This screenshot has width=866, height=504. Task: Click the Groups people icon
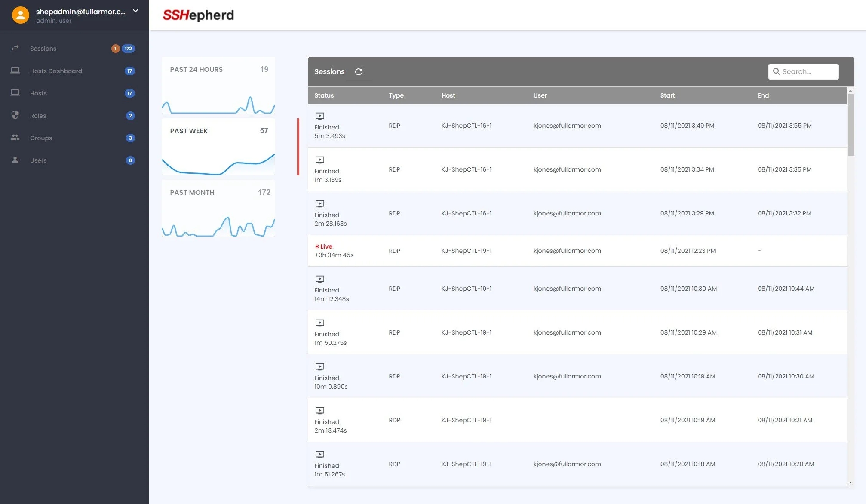coord(15,138)
